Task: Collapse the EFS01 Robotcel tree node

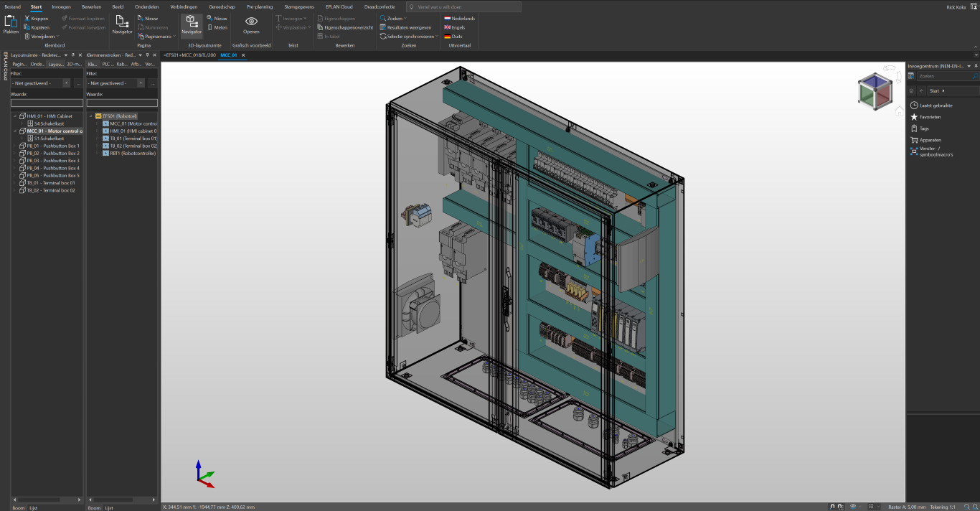Action: [x=91, y=116]
